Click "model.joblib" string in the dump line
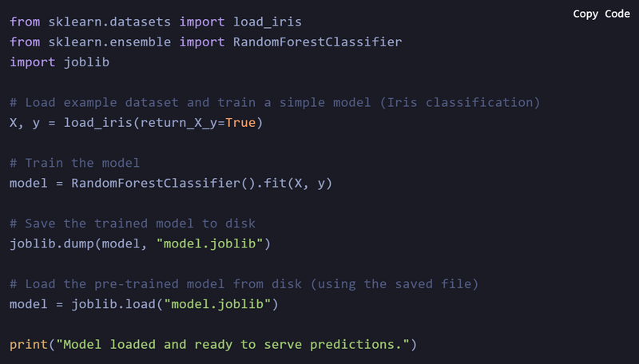Screen dimensions: 639x364 pyautogui.click(x=213, y=243)
